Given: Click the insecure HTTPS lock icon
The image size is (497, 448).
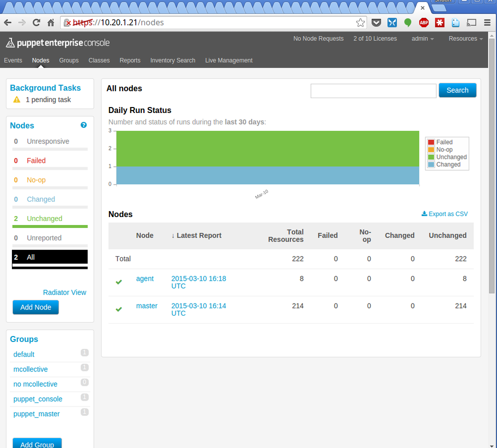Looking at the screenshot, I should click(67, 22).
